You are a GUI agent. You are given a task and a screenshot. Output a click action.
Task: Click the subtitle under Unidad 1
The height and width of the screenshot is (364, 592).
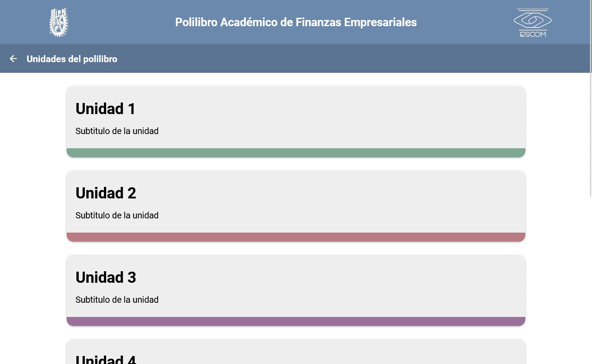[117, 131]
